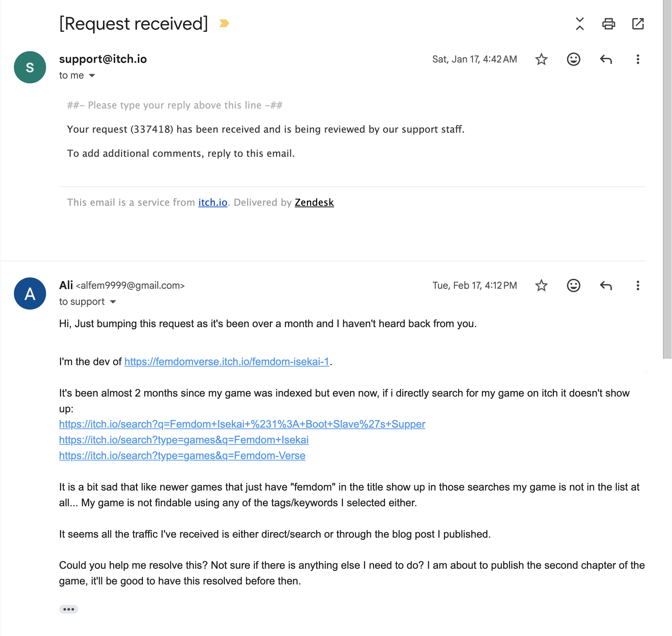This screenshot has width=672, height=636.
Task: Collapse all messages in the thread
Action: click(579, 24)
